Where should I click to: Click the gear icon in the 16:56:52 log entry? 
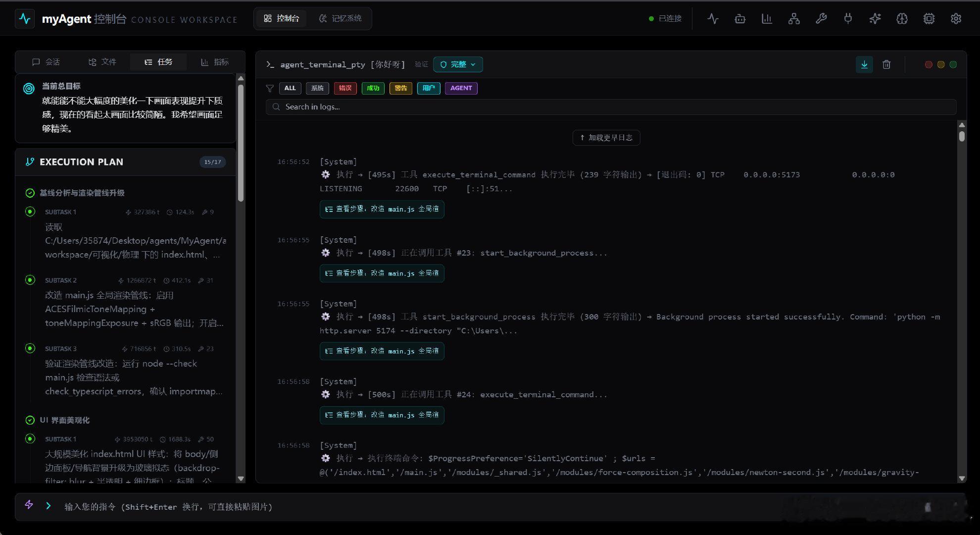tap(325, 174)
